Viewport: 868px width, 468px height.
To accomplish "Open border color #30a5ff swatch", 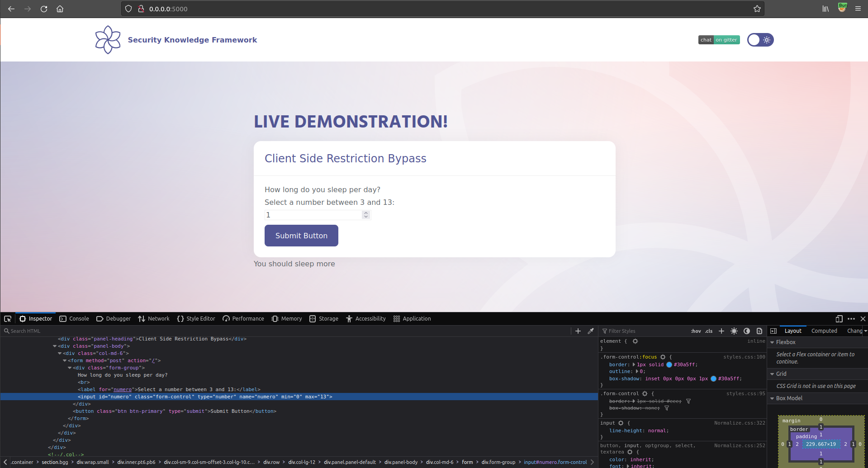I will pos(669,364).
